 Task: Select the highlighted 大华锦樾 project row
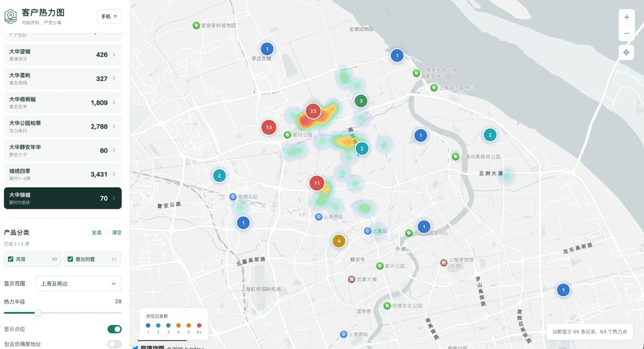63,198
